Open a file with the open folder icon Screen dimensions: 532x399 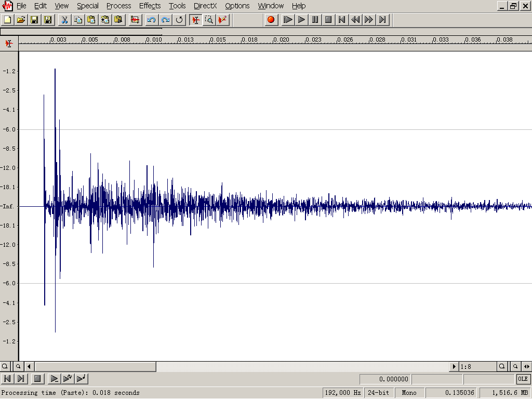click(21, 20)
